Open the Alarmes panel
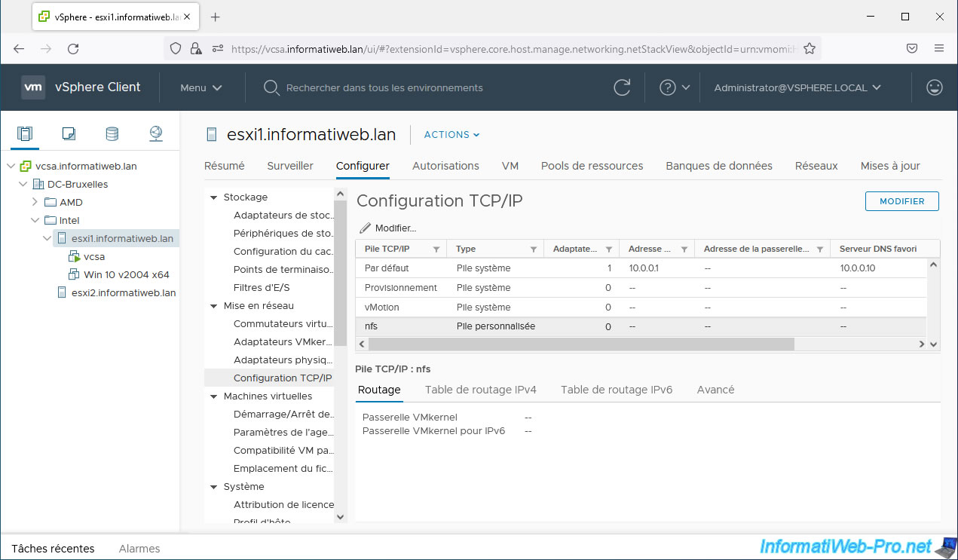Viewport: 958px width, 560px height. [x=139, y=549]
